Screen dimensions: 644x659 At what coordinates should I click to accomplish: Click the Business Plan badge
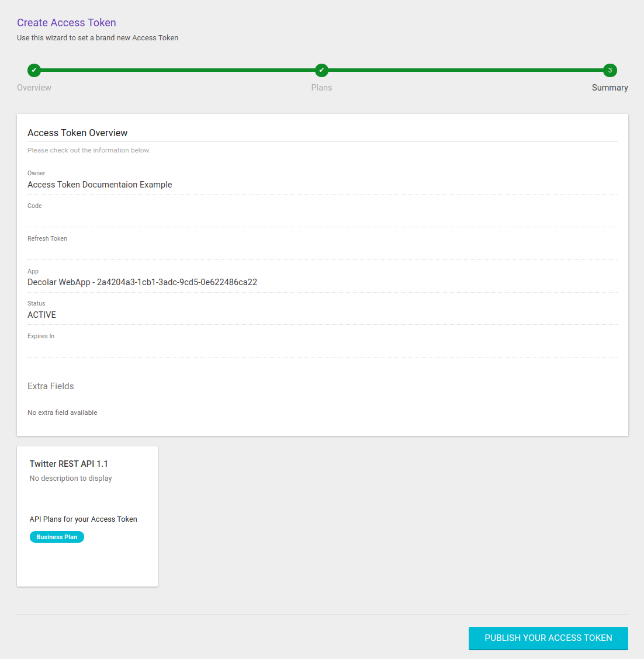(x=57, y=536)
